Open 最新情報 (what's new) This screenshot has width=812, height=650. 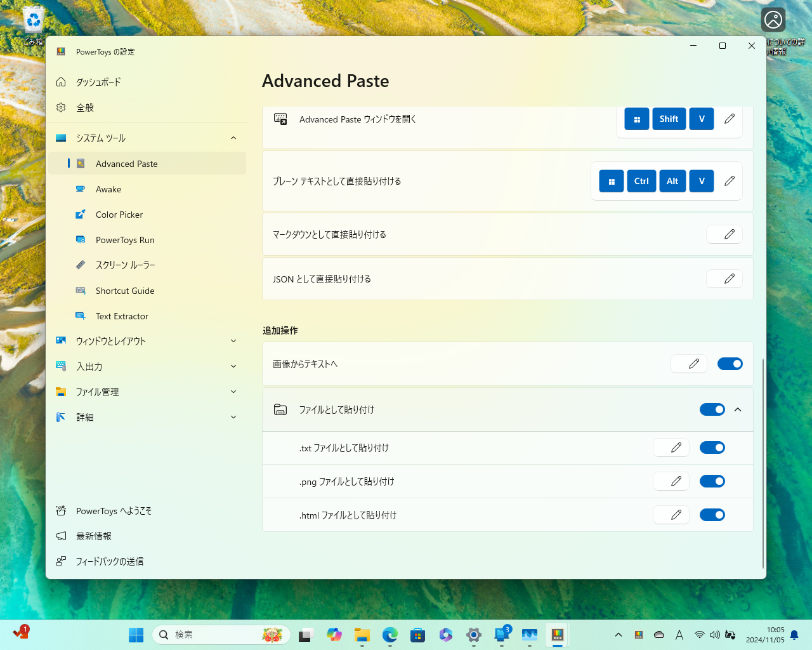[x=147, y=536]
